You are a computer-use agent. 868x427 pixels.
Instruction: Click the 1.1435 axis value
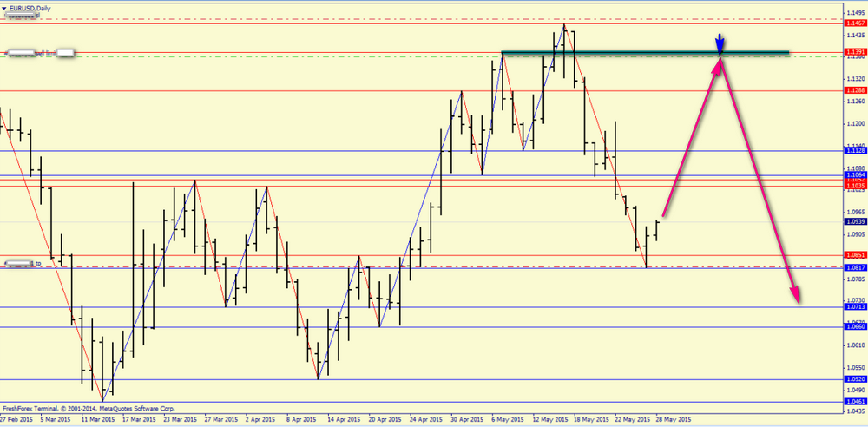click(856, 35)
